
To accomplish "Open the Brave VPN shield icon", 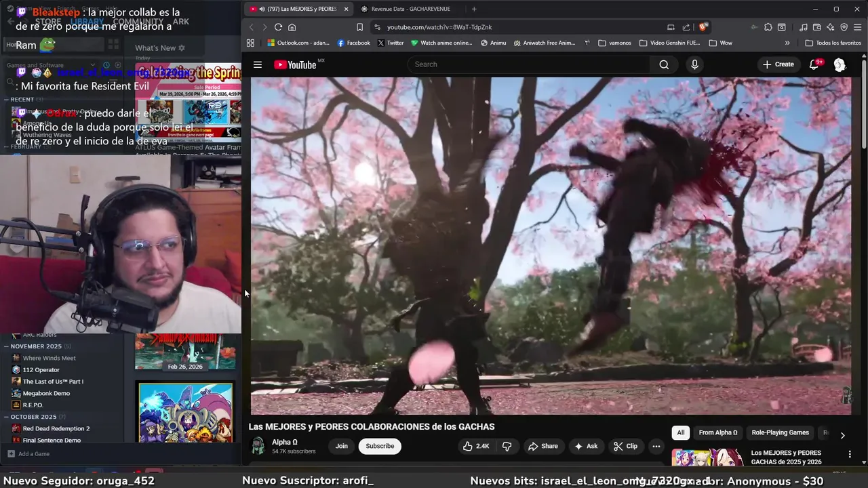I will click(844, 27).
